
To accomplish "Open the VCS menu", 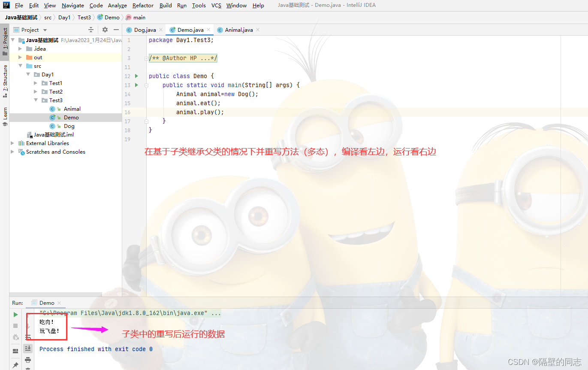I will (216, 6).
